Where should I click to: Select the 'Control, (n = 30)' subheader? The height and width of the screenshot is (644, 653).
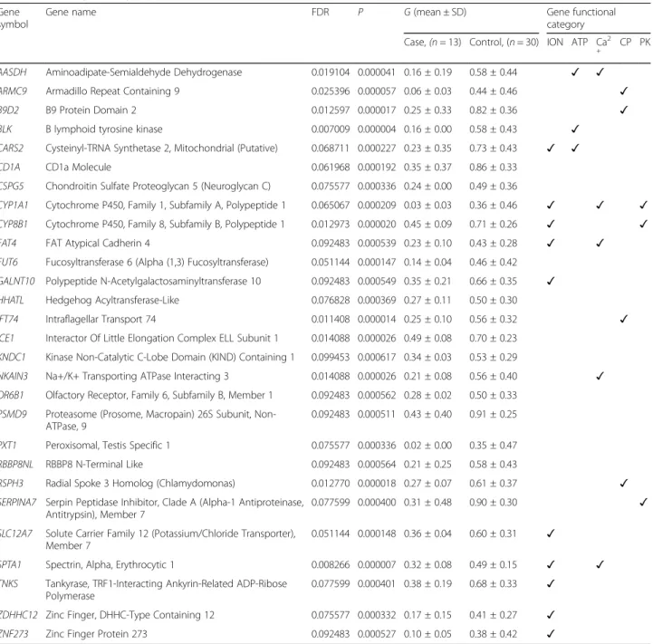tap(504, 43)
